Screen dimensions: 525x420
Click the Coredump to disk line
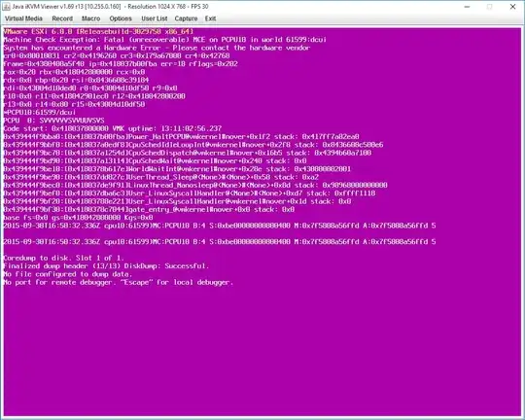click(64, 258)
